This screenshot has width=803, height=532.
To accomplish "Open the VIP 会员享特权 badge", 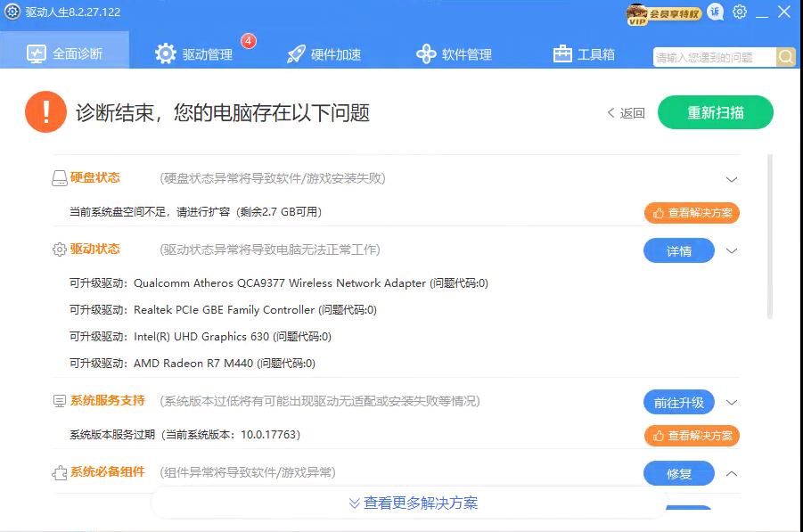I will tap(664, 14).
